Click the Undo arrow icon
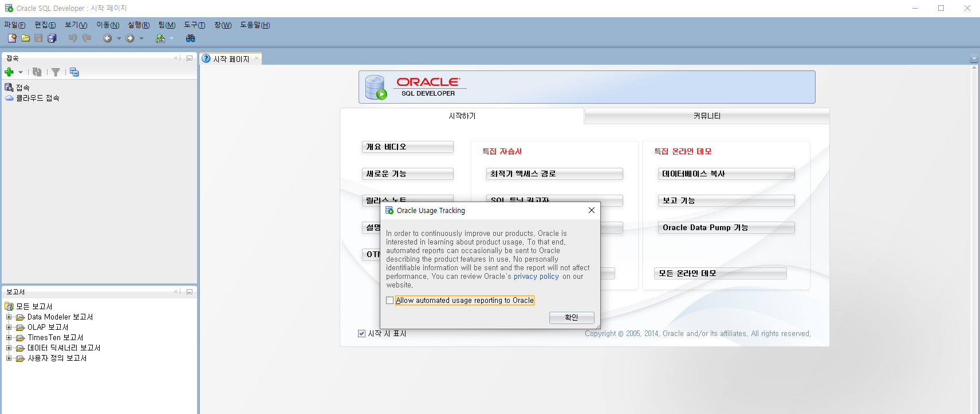The width and height of the screenshot is (980, 414). [73, 38]
